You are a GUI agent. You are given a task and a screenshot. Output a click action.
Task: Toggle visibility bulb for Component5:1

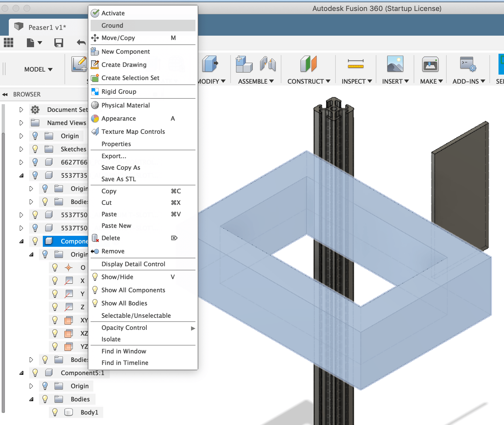35,373
